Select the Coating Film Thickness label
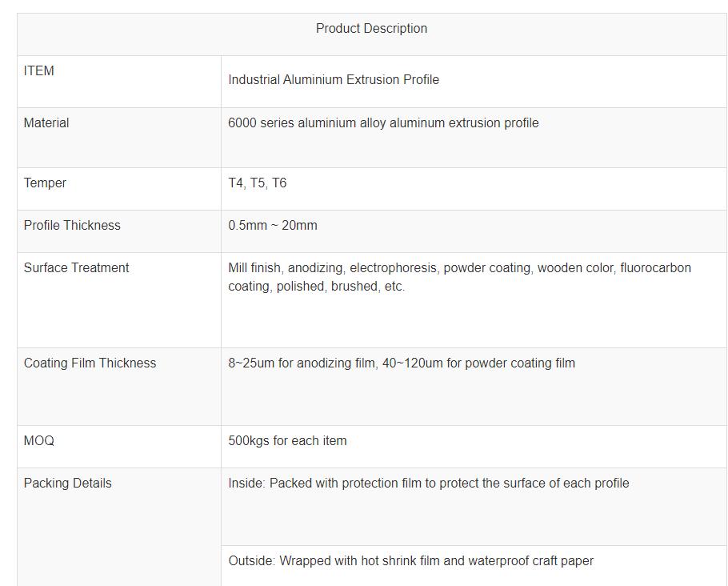Image resolution: width=728 pixels, height=586 pixels. (x=90, y=363)
